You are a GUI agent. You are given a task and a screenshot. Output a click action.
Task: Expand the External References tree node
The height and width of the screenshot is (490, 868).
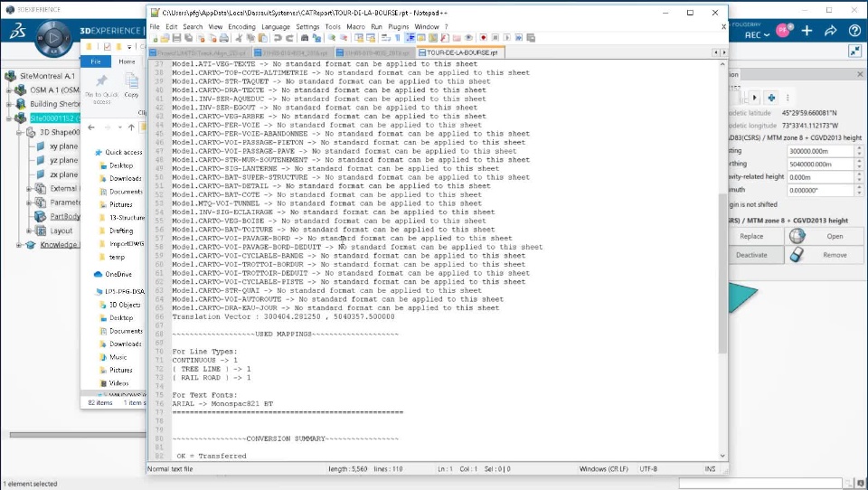(29, 189)
